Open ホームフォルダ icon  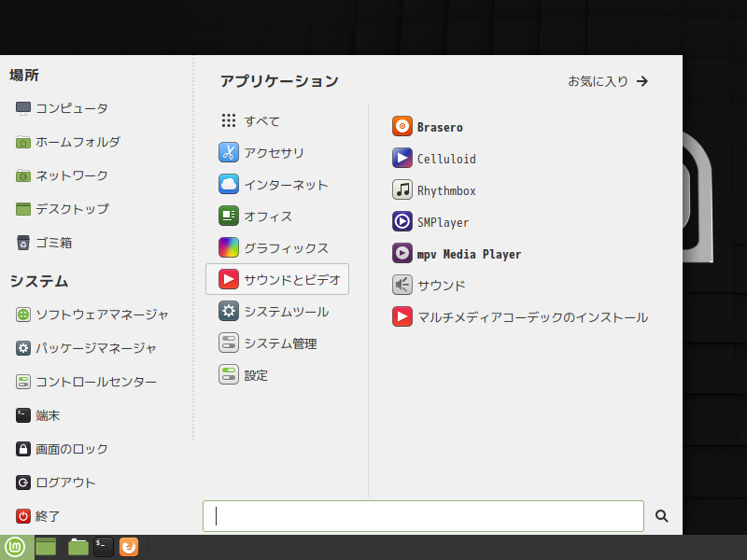tap(22, 142)
